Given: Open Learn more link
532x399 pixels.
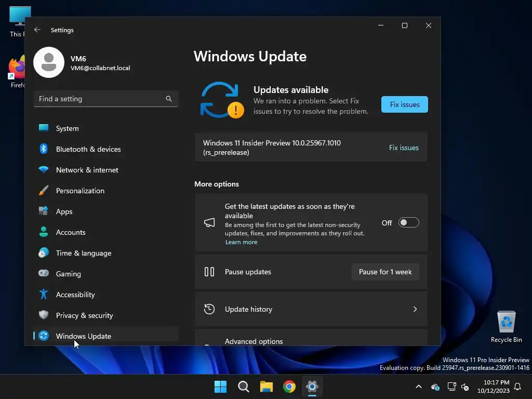Looking at the screenshot, I should [241, 242].
